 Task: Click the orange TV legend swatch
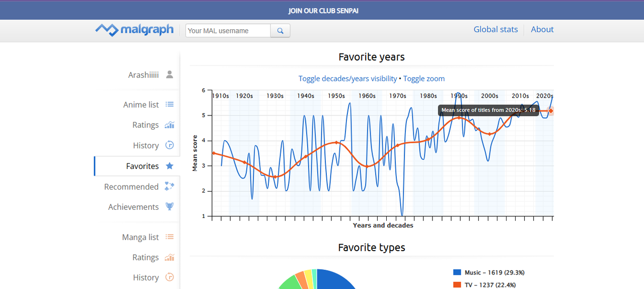(457, 285)
